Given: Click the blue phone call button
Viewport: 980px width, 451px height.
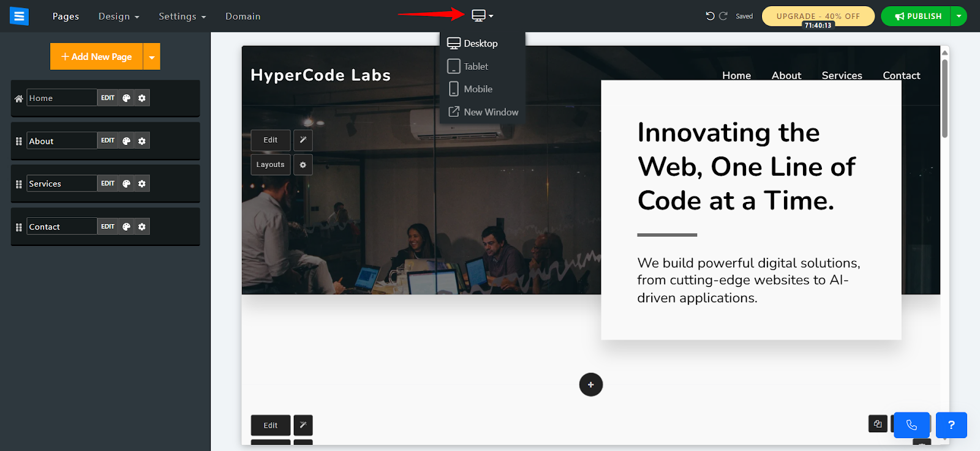Looking at the screenshot, I should (911, 425).
